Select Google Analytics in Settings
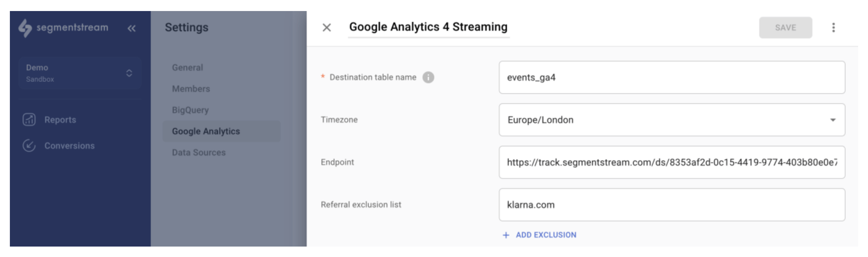 point(221,131)
